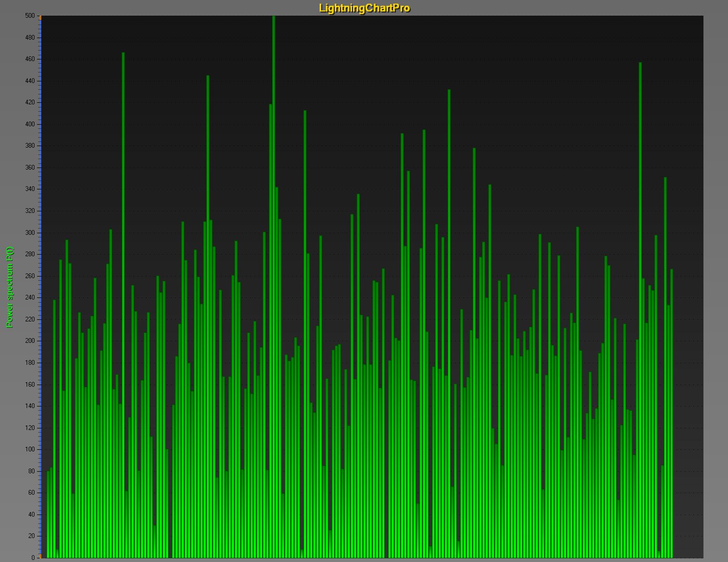
Task: Click the Y-axis label 80
Action: (31, 471)
